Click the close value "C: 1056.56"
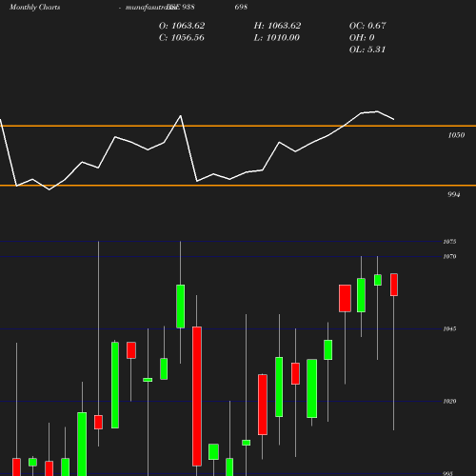Screen dimensions: 476x476 pos(181,38)
